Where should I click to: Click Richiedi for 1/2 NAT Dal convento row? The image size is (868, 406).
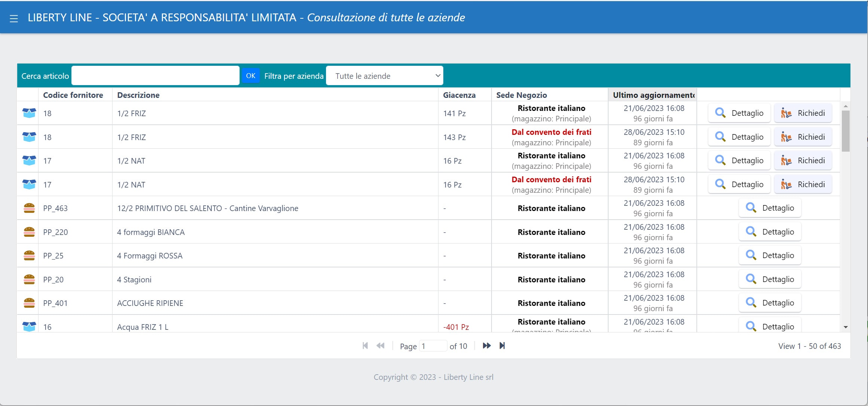click(803, 185)
